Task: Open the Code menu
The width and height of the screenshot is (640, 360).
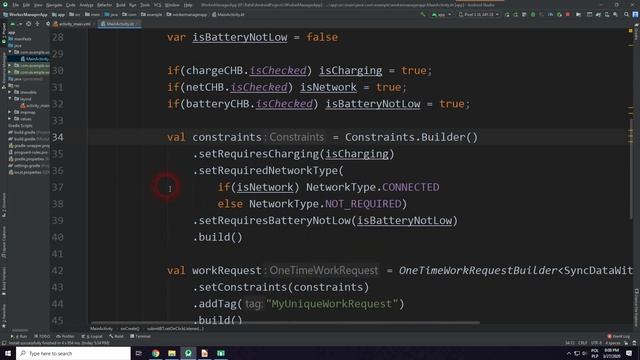Action: [x=71, y=5]
